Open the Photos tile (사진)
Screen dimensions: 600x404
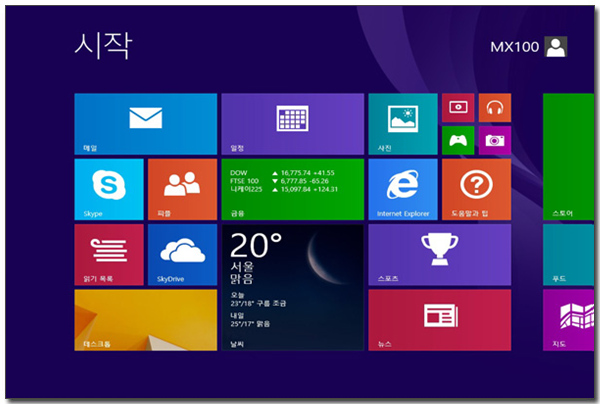(x=403, y=124)
